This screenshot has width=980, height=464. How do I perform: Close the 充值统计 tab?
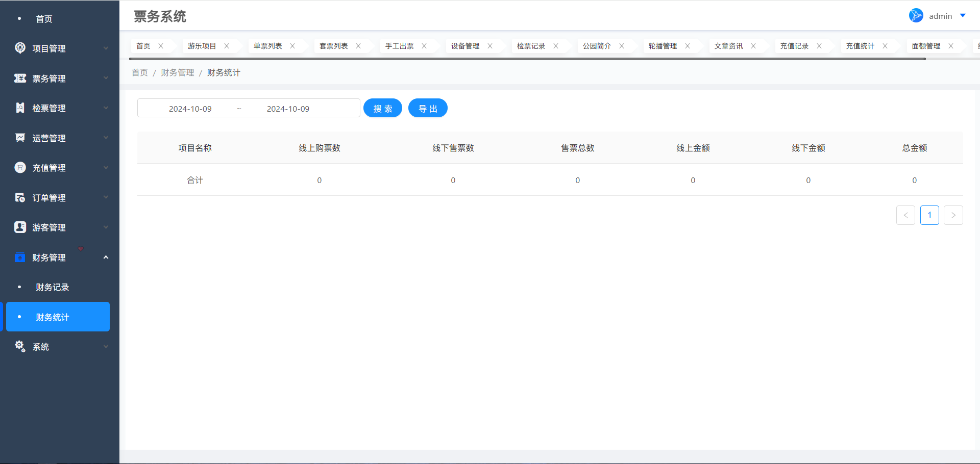pos(885,46)
